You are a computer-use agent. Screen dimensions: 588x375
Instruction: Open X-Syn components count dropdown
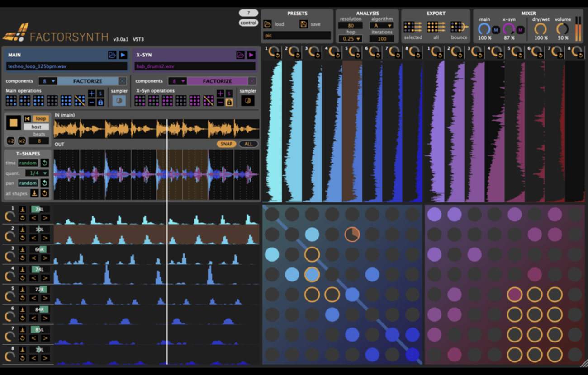coord(177,81)
